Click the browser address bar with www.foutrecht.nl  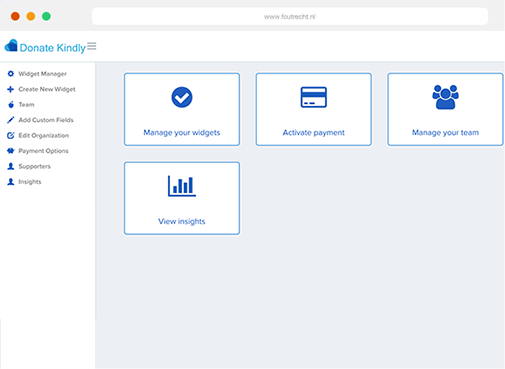[x=290, y=16]
